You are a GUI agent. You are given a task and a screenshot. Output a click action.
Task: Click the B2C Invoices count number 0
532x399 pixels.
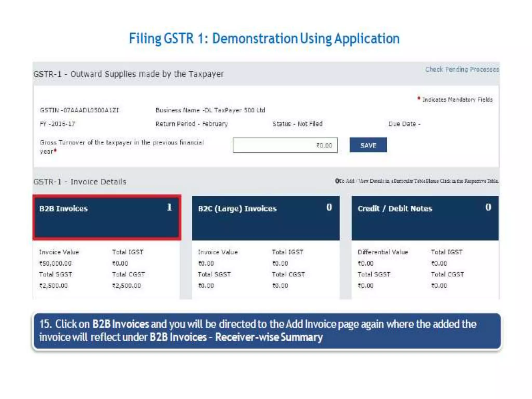coord(329,207)
